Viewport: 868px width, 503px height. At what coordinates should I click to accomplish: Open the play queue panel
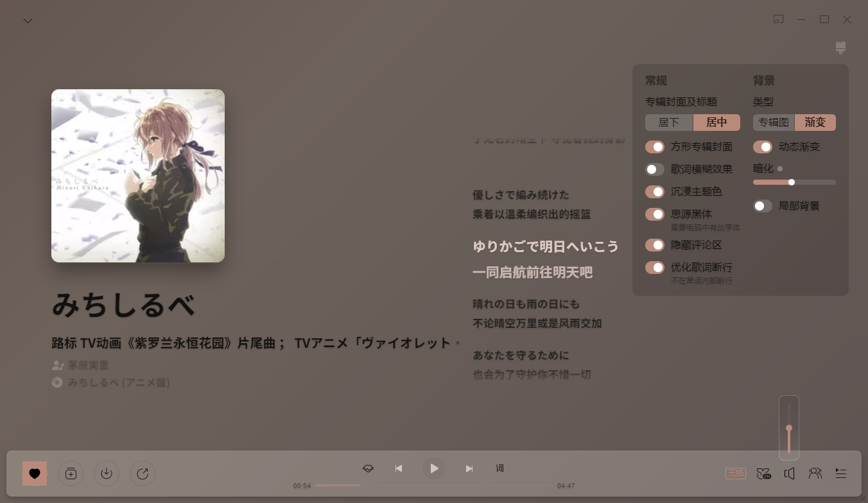[x=840, y=473]
